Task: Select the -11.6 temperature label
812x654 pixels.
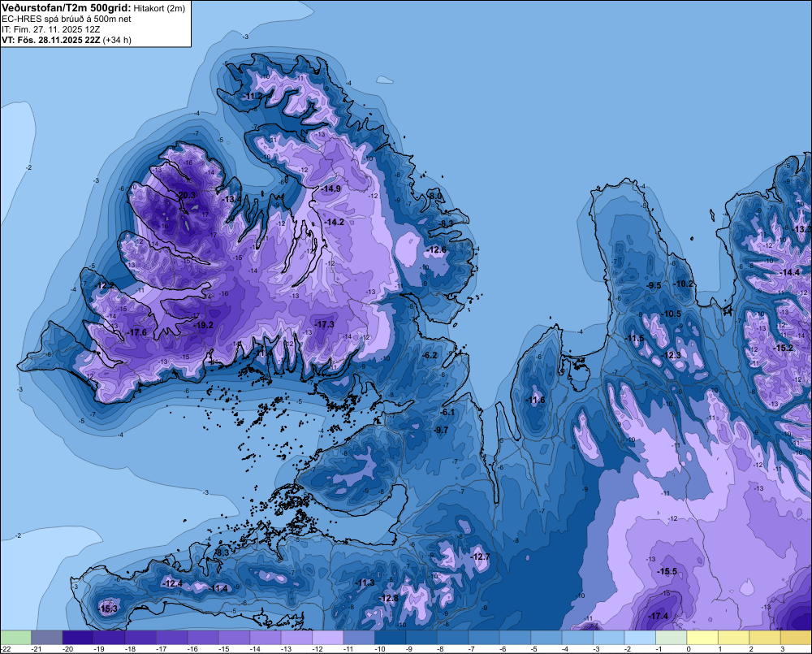Action: [535, 400]
